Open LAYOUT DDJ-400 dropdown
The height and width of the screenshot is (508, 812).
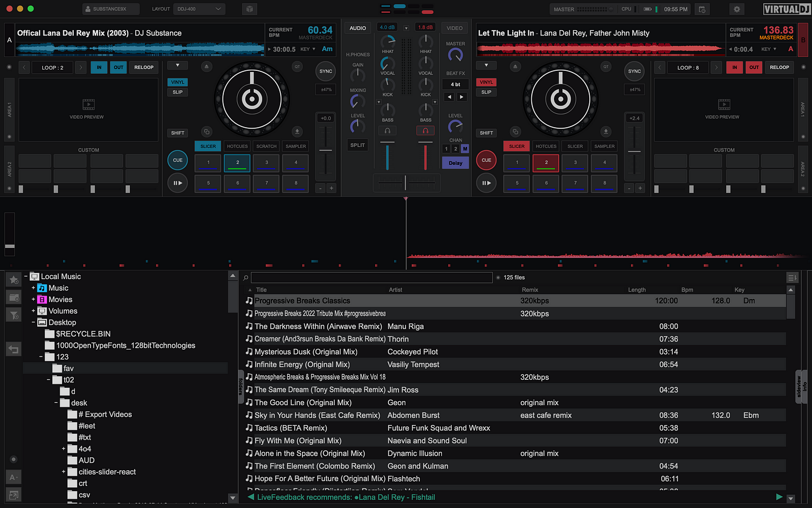pos(200,9)
